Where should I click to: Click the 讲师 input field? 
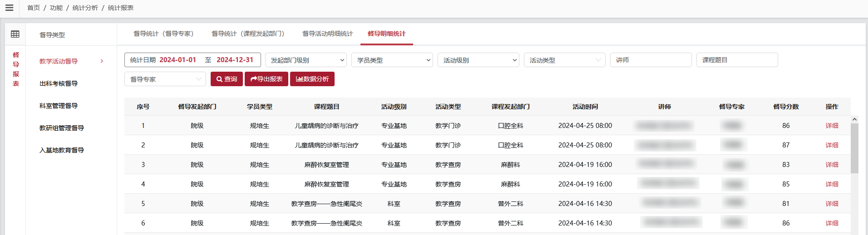(x=651, y=60)
